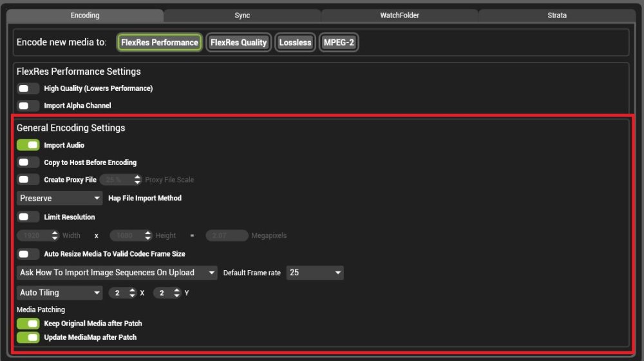Open the WatchFolder tab
Screen dimensions: 644x361
(x=399, y=15)
